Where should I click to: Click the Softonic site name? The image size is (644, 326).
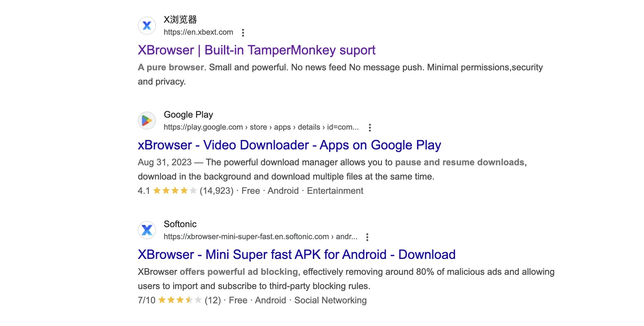(180, 224)
